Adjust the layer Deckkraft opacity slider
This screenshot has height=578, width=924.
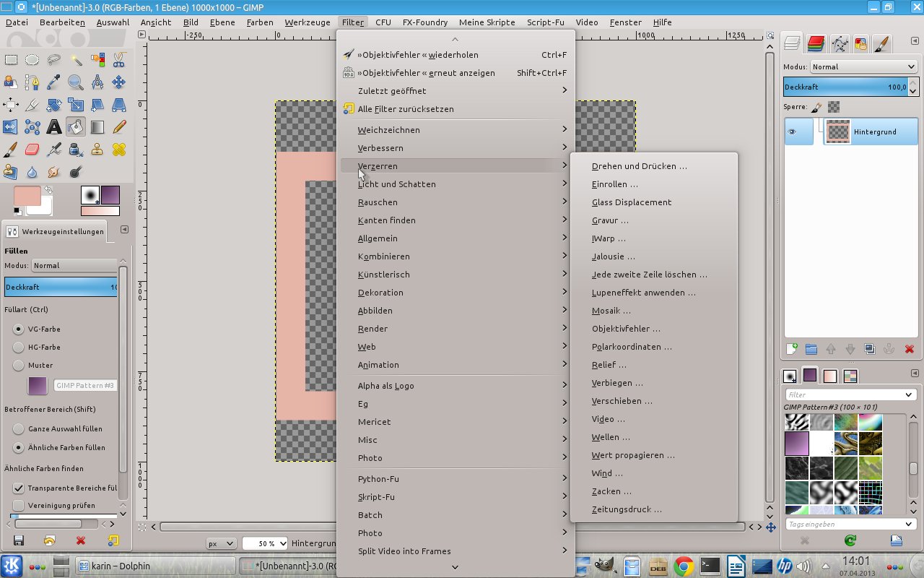pos(845,87)
